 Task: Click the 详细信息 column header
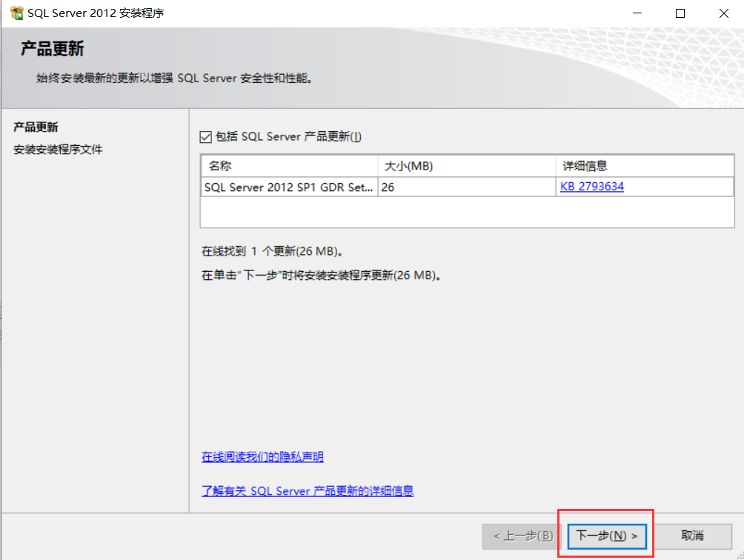coord(645,166)
